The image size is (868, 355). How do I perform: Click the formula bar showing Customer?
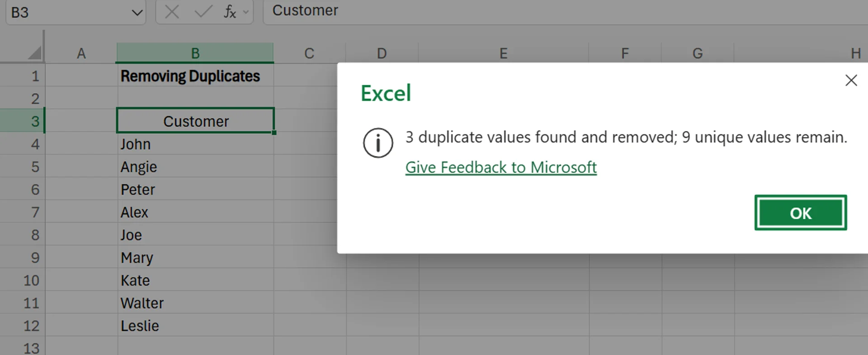(565, 11)
